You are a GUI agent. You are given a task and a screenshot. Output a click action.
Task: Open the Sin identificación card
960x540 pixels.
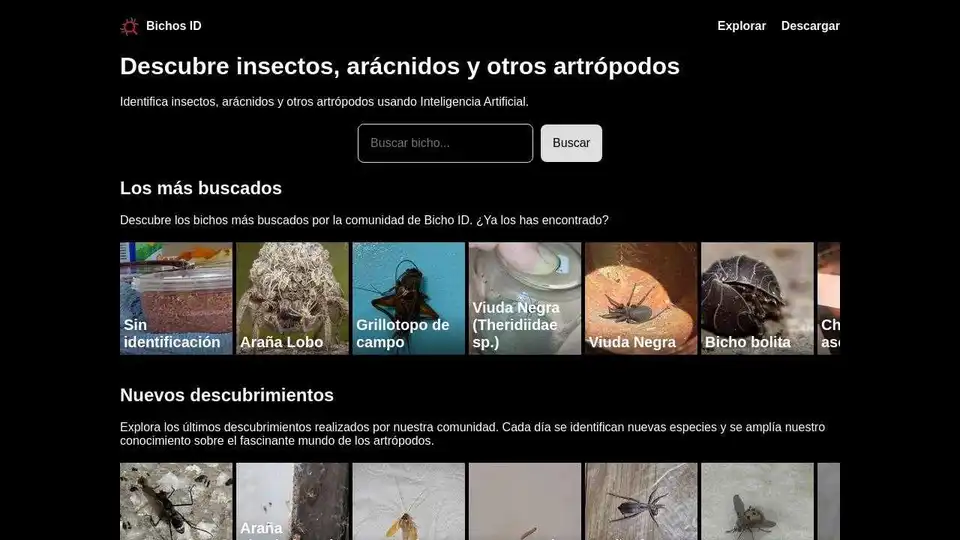pos(176,298)
